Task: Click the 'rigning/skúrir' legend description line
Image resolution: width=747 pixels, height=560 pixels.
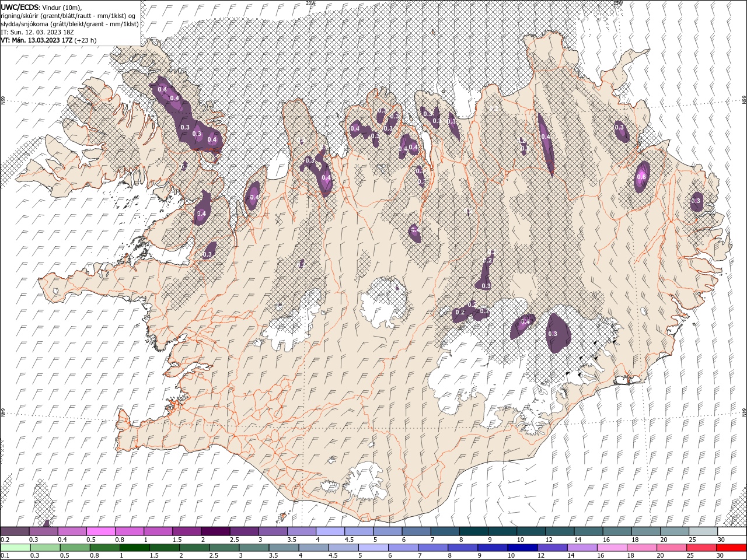Action: [68, 16]
